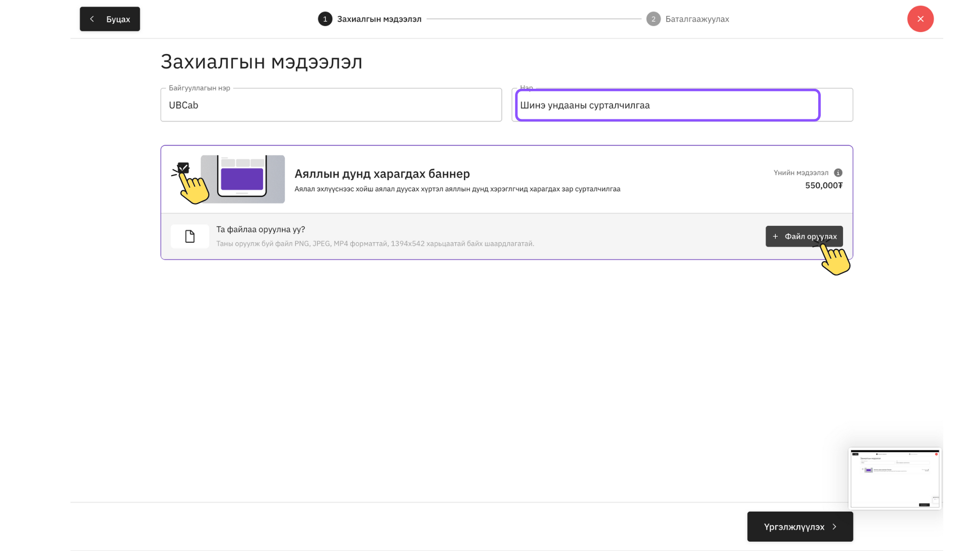Screen dimensions: 980x551
Task: Click the step 2 circle indicator
Action: pyautogui.click(x=653, y=19)
